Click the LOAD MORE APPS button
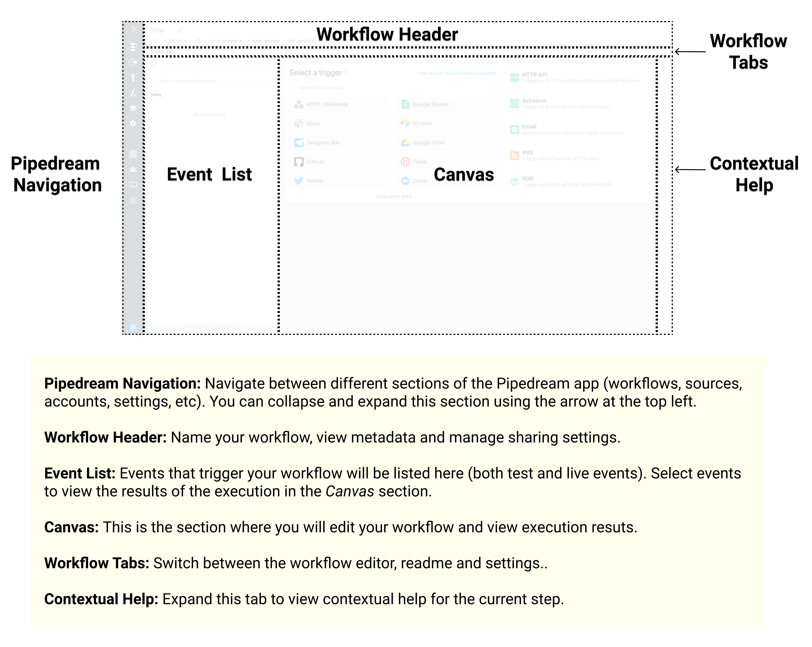812x647 pixels. [x=394, y=197]
